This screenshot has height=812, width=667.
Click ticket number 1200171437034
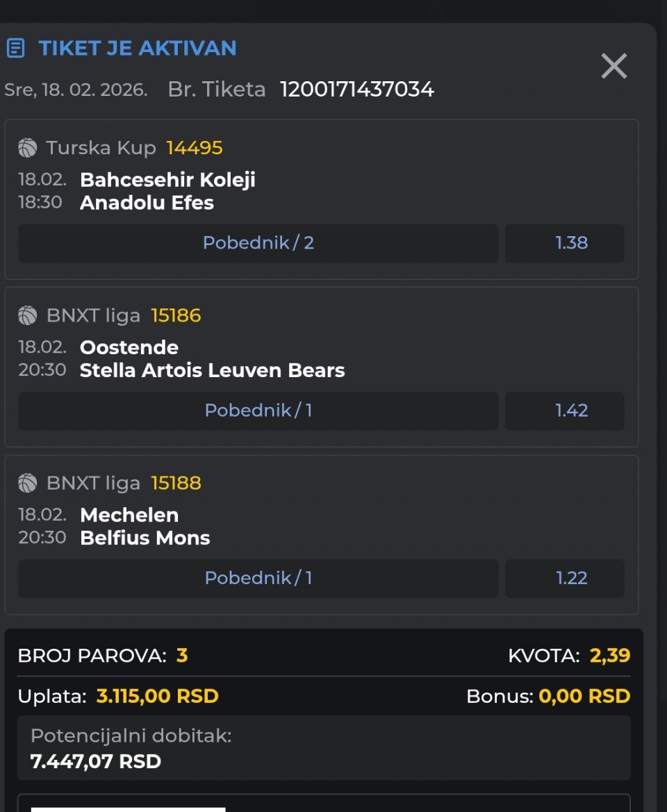click(x=356, y=90)
